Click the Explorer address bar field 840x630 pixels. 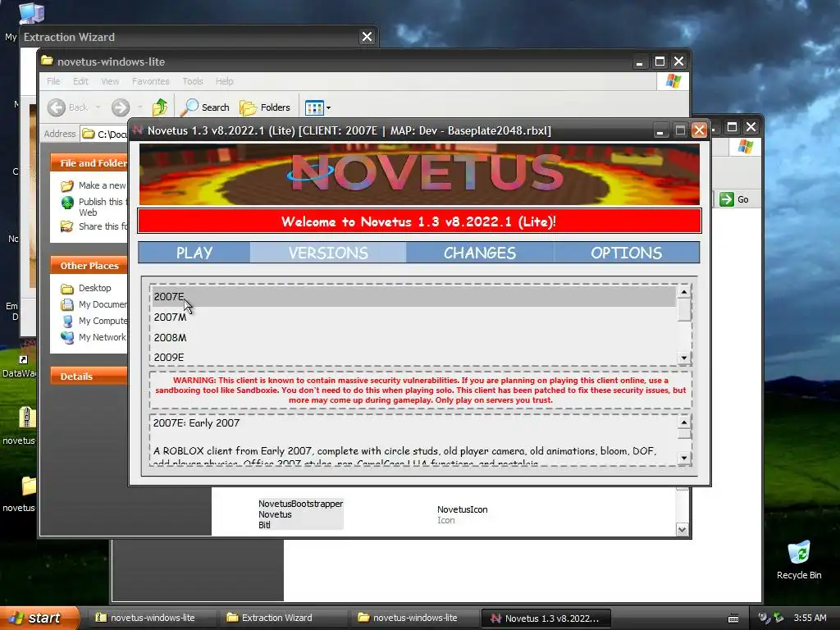[105, 134]
